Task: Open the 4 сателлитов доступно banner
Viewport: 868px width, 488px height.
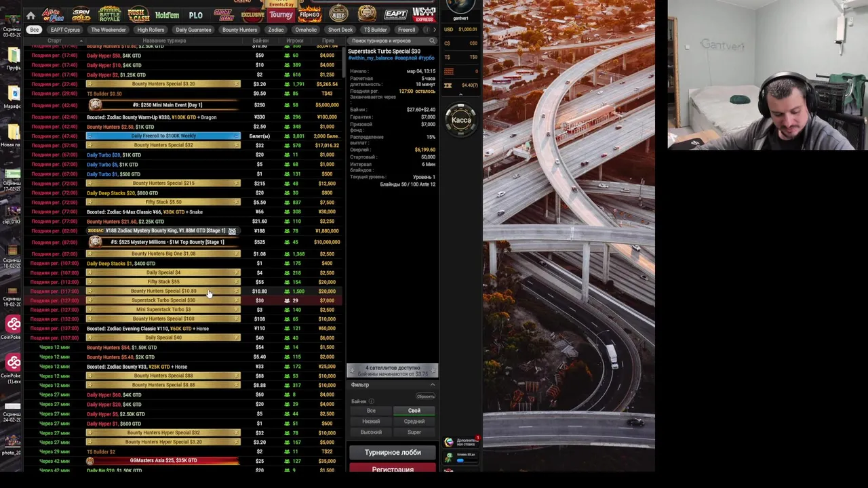Action: coord(393,370)
